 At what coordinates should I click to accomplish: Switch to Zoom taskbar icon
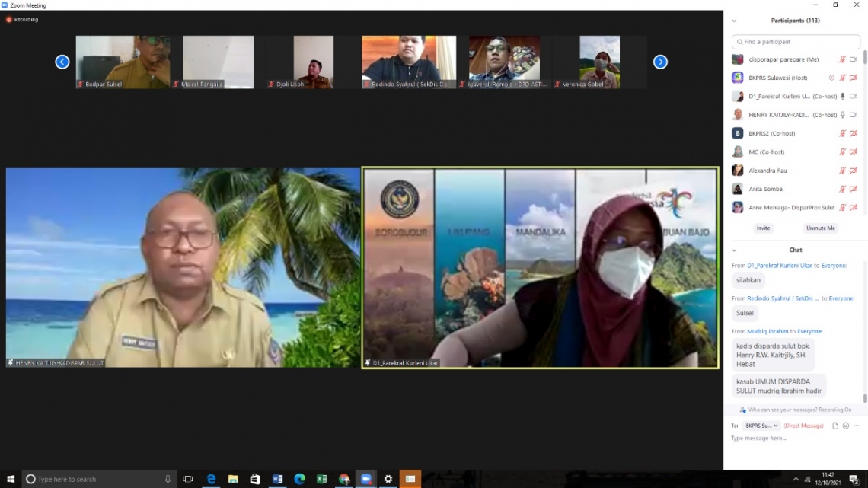(366, 479)
